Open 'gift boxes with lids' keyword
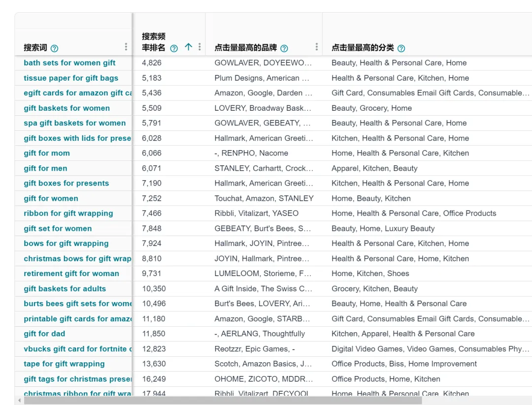The height and width of the screenshot is (405, 532). (77, 138)
